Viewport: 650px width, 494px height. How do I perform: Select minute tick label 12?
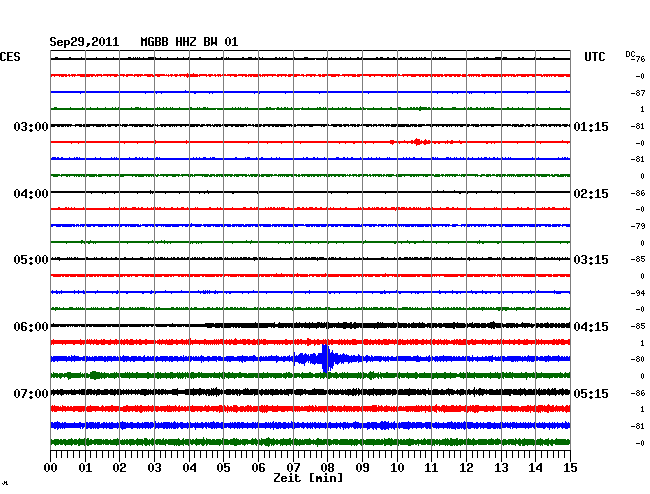tap(466, 467)
